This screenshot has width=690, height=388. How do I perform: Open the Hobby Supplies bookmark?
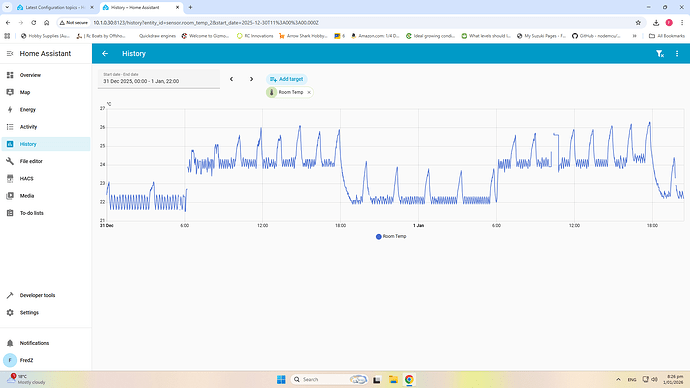(x=45, y=36)
